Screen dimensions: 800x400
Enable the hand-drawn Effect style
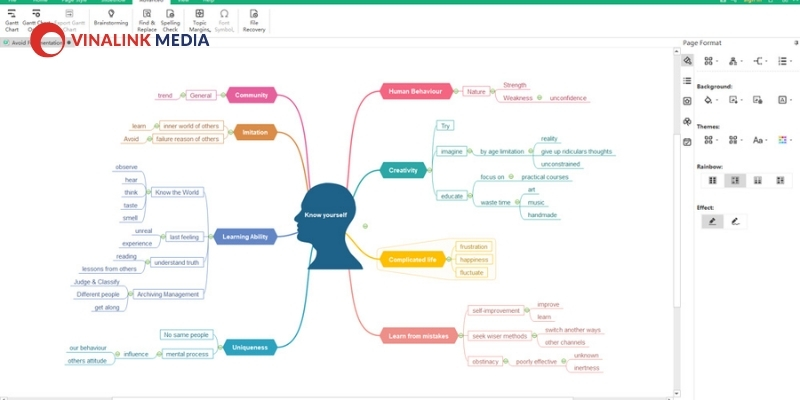pyautogui.click(x=735, y=221)
